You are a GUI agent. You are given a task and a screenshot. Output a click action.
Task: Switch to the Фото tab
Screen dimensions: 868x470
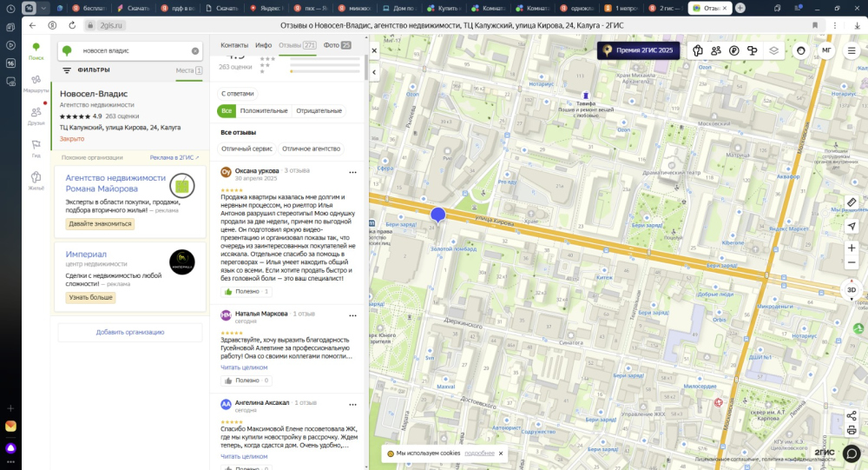point(337,45)
